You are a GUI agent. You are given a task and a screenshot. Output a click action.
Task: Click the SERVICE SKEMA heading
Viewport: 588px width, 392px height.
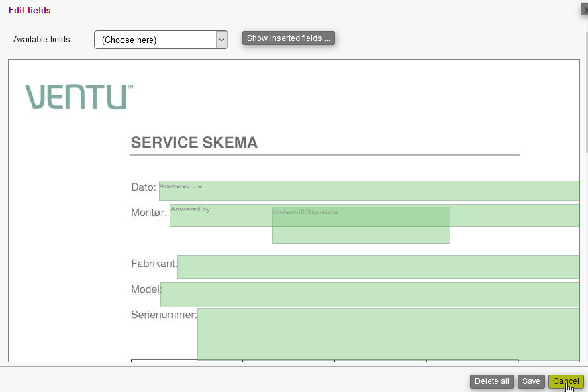point(194,143)
